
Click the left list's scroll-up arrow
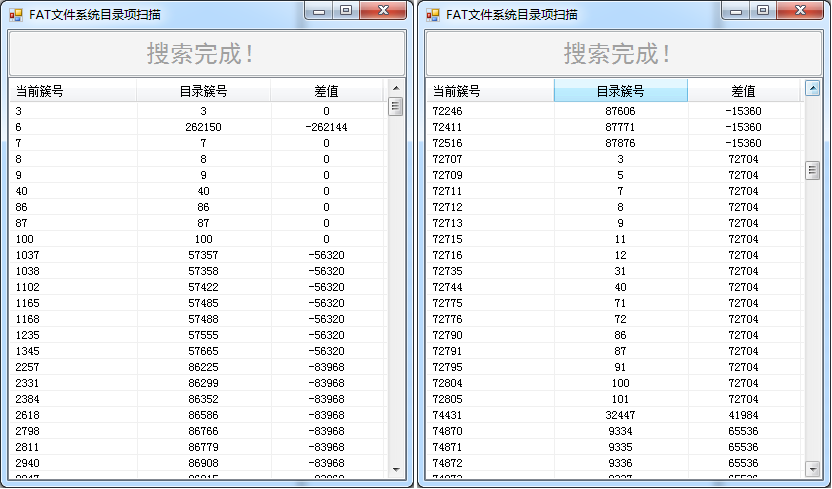(x=395, y=90)
